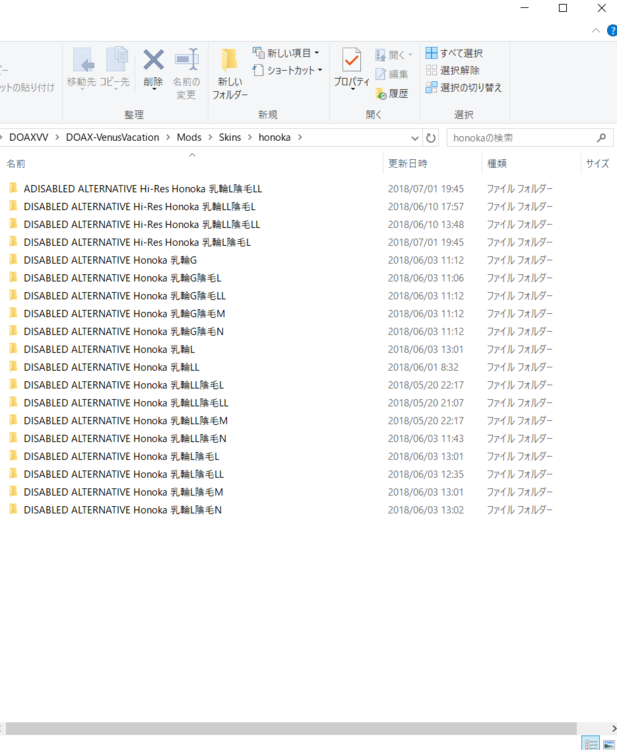Click the History (履歴) button
The width and height of the screenshot is (617, 750).
point(392,93)
